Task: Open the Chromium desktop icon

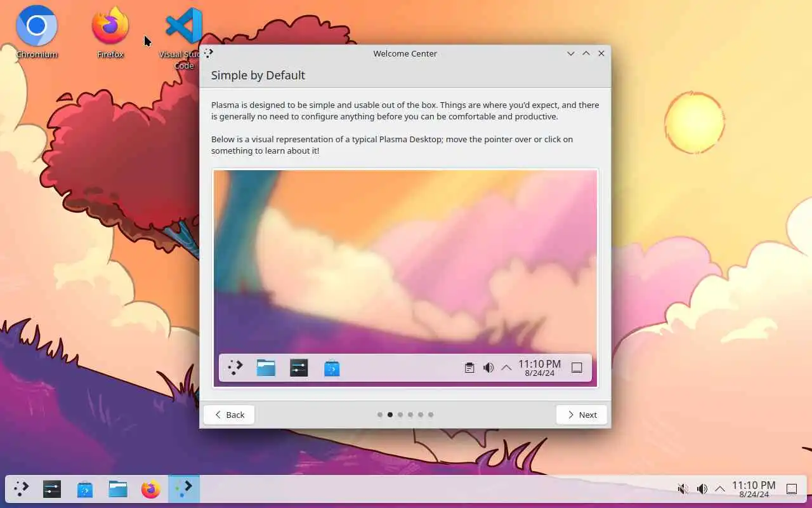Action: click(x=37, y=32)
